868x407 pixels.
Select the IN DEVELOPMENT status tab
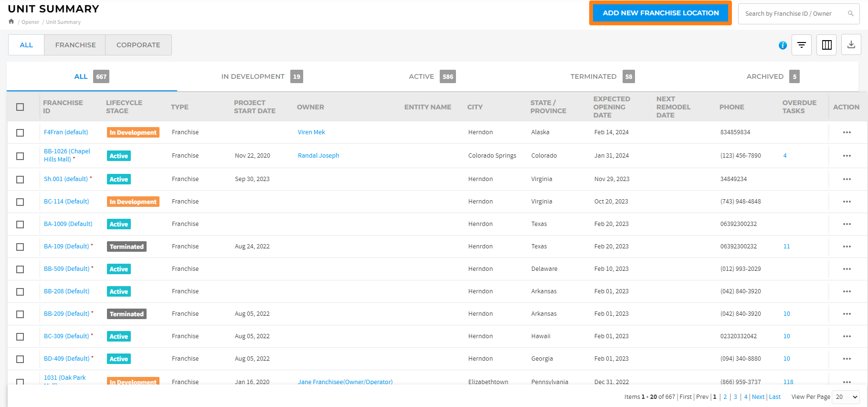click(x=262, y=76)
